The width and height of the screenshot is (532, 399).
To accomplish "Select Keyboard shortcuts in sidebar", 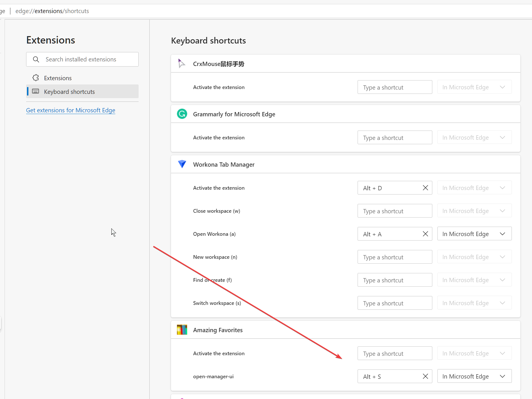I will click(x=82, y=92).
